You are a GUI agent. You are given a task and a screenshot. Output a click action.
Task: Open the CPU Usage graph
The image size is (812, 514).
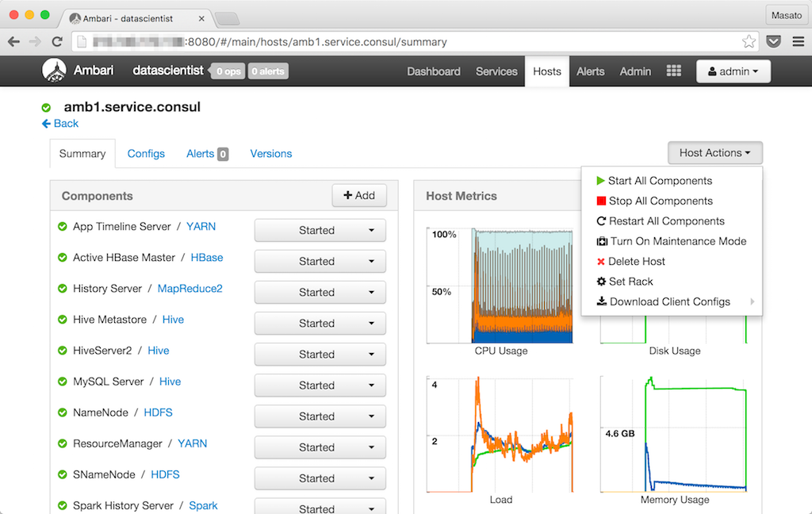point(500,286)
